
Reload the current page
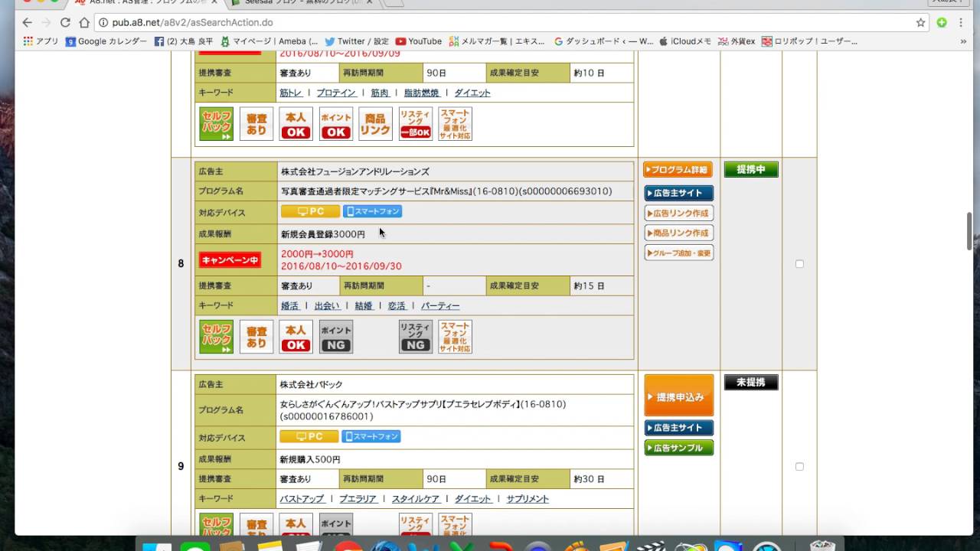click(x=65, y=23)
